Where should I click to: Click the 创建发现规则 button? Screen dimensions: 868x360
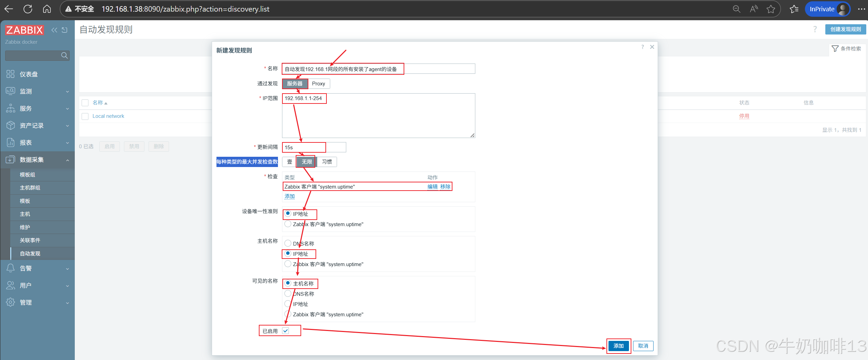coord(845,29)
